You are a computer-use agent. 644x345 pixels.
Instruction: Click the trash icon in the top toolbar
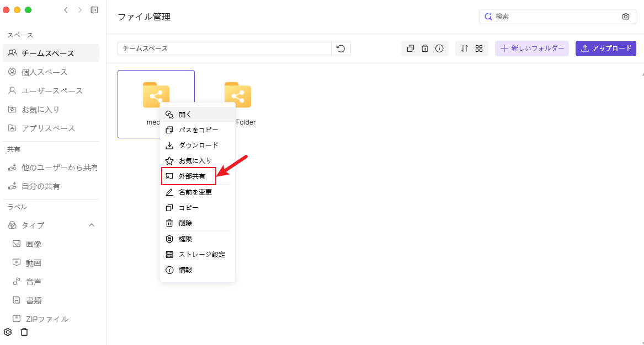(x=425, y=48)
